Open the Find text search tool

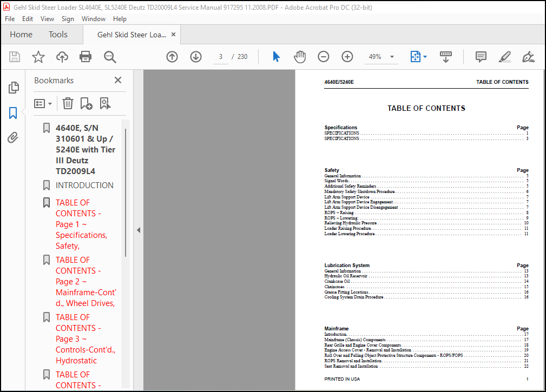tap(110, 57)
